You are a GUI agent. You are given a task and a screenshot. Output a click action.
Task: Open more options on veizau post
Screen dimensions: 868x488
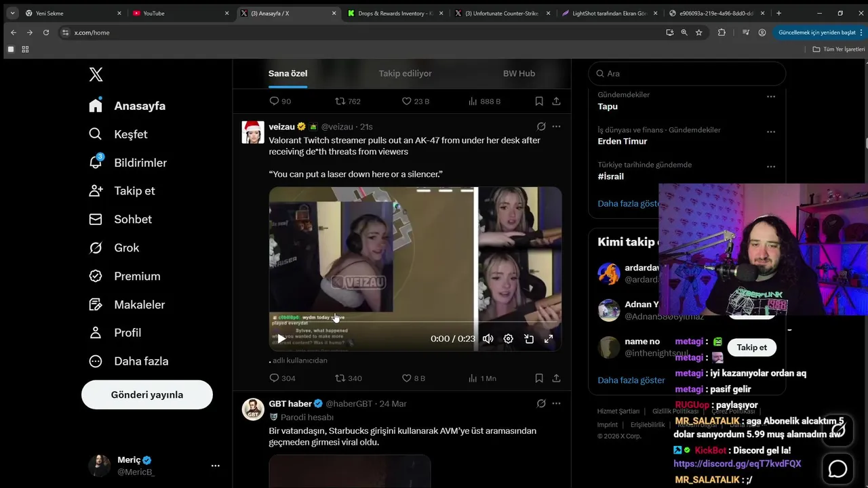556,127
